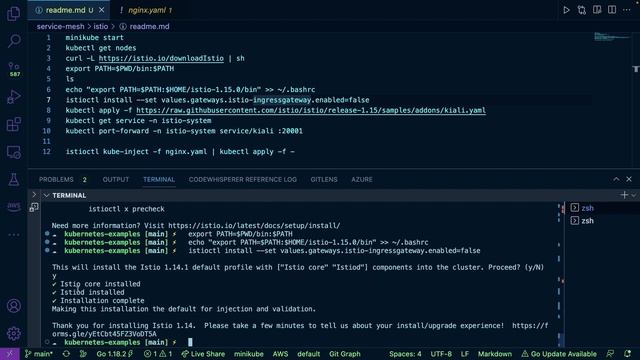Synchronize changes icon in status bar

(x=66, y=354)
